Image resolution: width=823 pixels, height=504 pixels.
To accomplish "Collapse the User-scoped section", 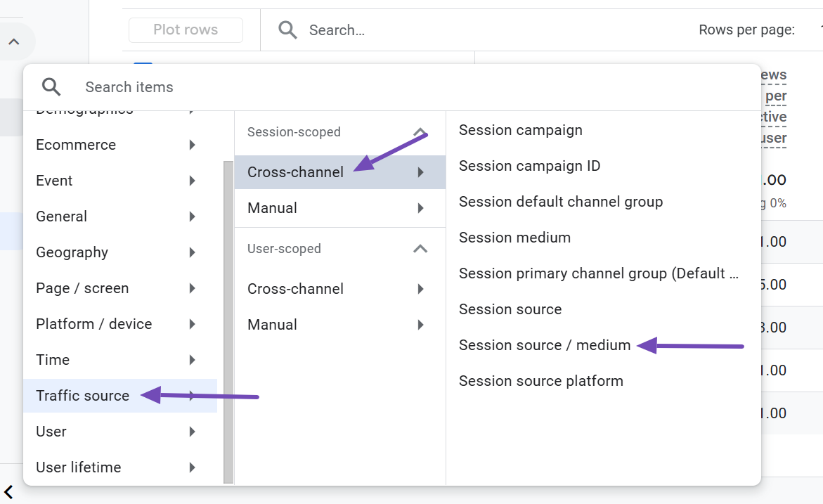I will point(420,249).
